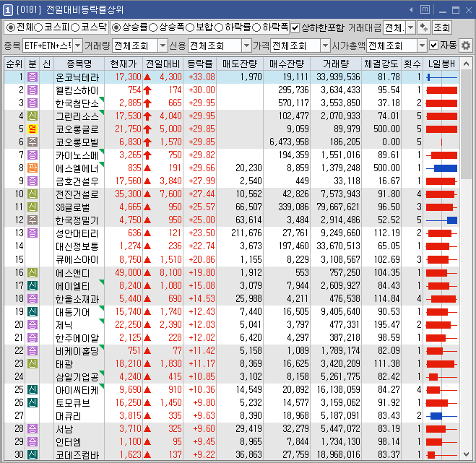This screenshot has width=476, height=463.
Task: Click the 매수잔량 column header
Action: [x=287, y=64]
